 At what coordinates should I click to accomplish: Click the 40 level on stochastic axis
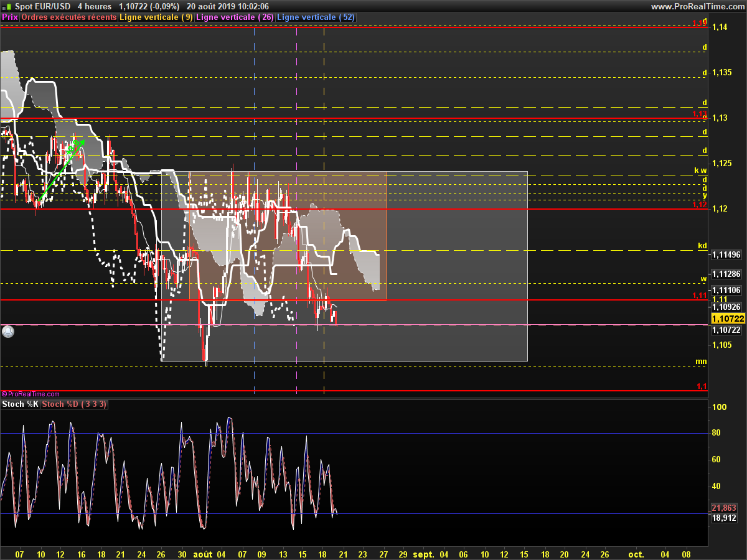(718, 487)
